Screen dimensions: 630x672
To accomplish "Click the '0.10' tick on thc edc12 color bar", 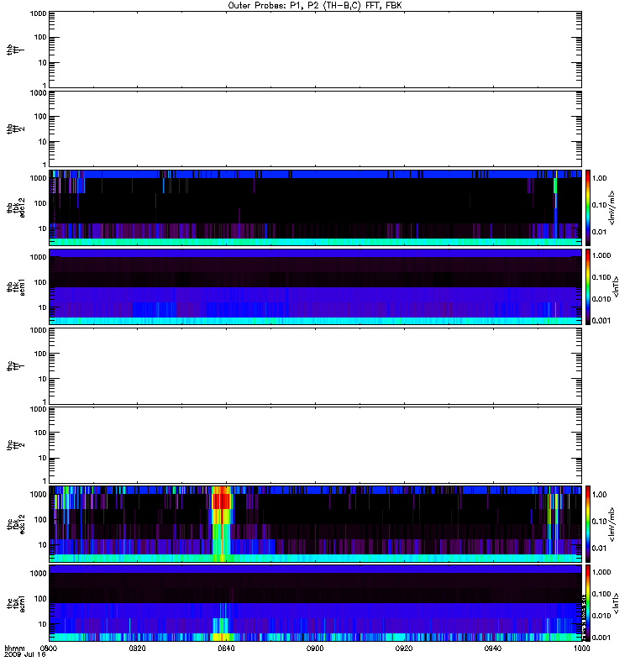I will click(599, 521).
